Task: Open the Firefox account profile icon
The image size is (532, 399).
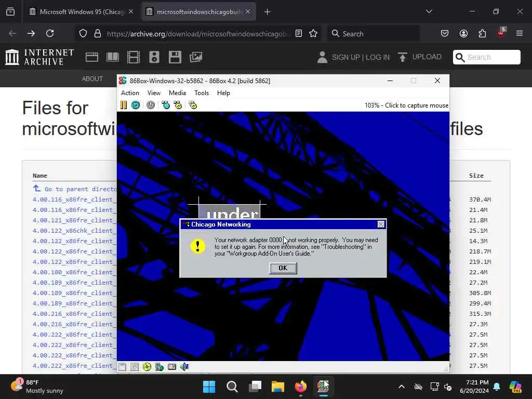Action: click(x=464, y=33)
